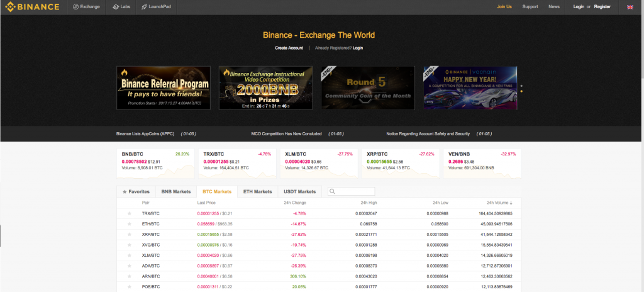Open the language selector flag icon

pyautogui.click(x=630, y=7)
